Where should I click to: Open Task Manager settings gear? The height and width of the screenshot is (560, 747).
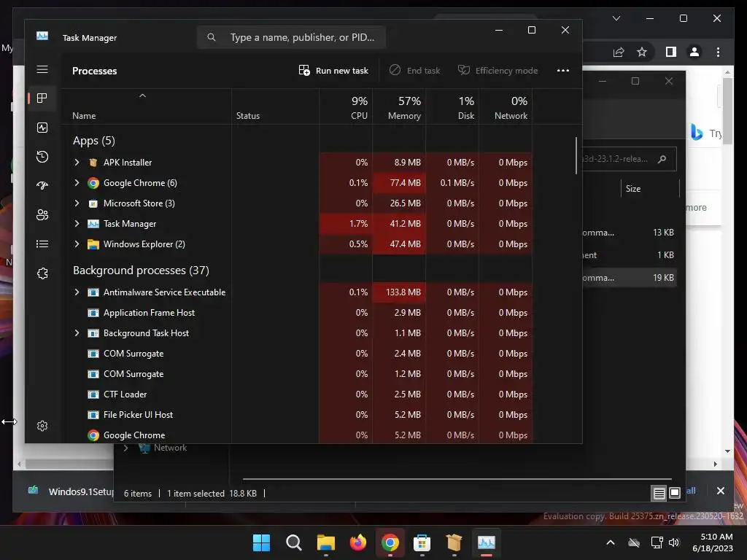tap(42, 426)
